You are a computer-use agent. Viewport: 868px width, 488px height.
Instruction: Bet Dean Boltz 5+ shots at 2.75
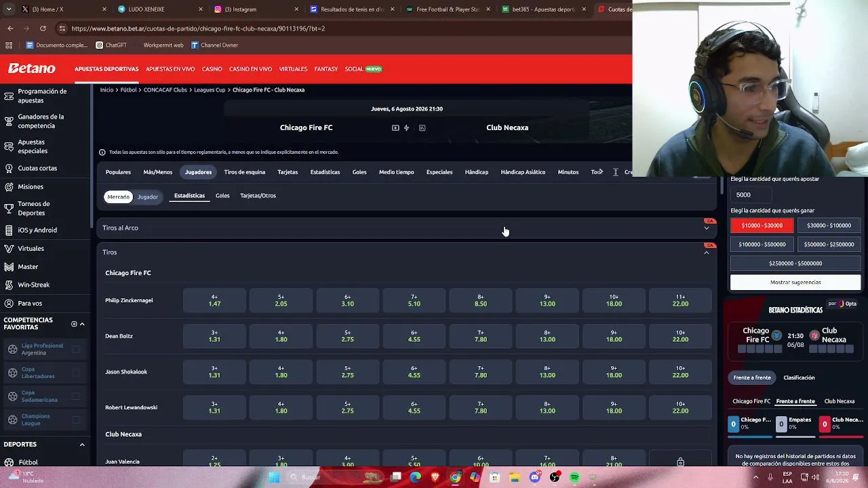tap(347, 336)
